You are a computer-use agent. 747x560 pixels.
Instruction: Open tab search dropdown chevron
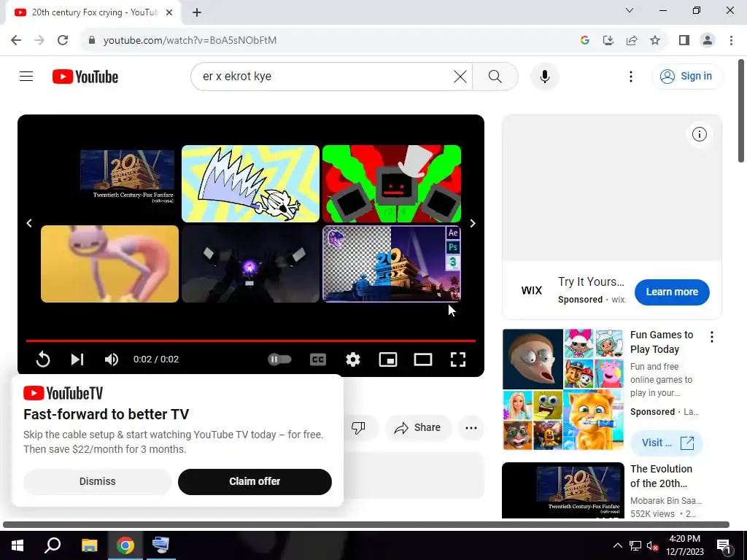(x=630, y=10)
